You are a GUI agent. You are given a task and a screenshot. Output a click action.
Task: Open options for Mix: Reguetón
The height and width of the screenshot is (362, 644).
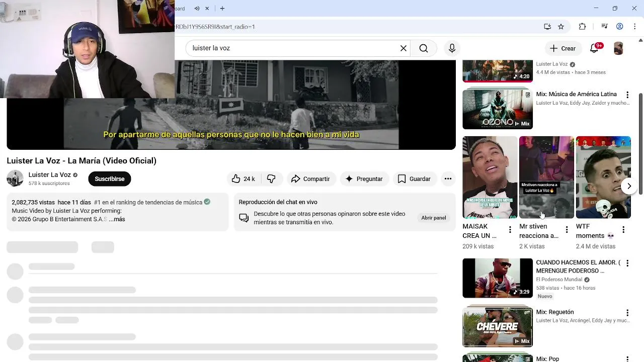point(627,313)
